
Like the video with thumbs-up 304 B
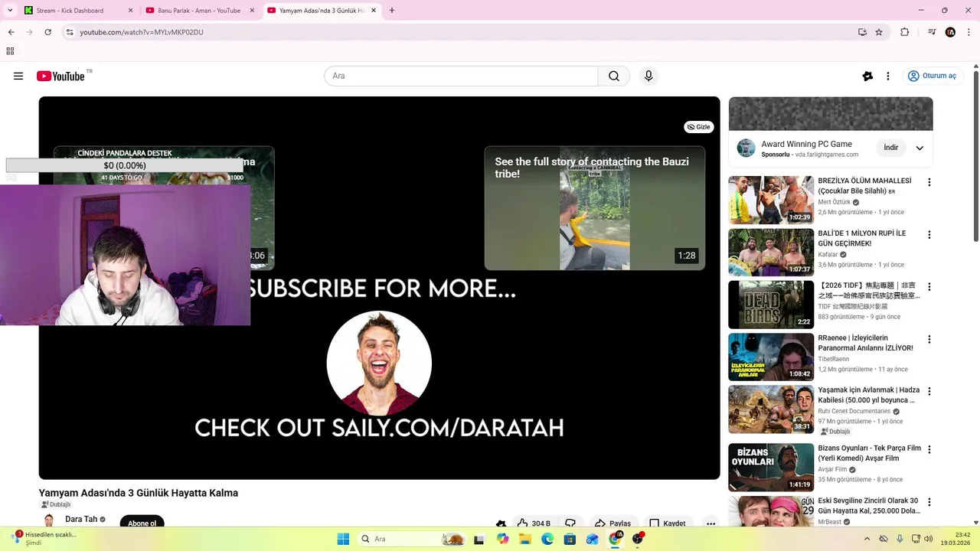click(534, 523)
